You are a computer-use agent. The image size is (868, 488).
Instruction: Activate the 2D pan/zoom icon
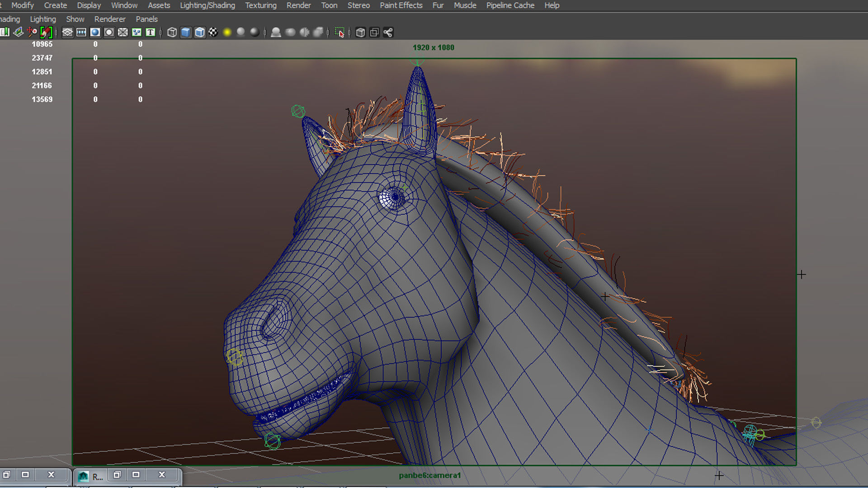(32, 32)
